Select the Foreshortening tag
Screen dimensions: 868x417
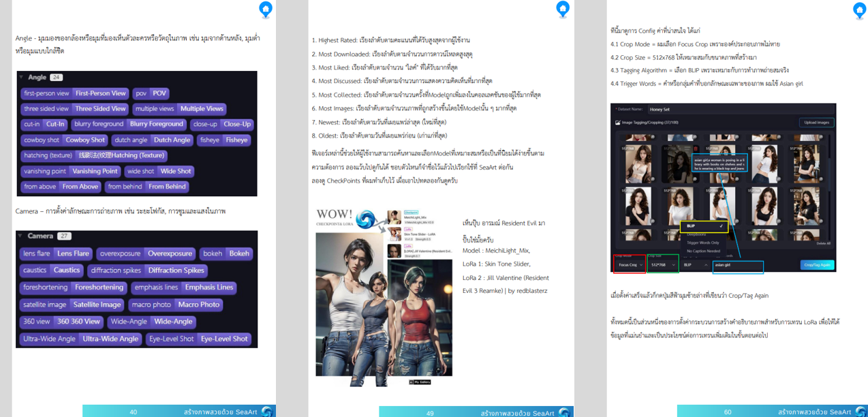(74, 288)
